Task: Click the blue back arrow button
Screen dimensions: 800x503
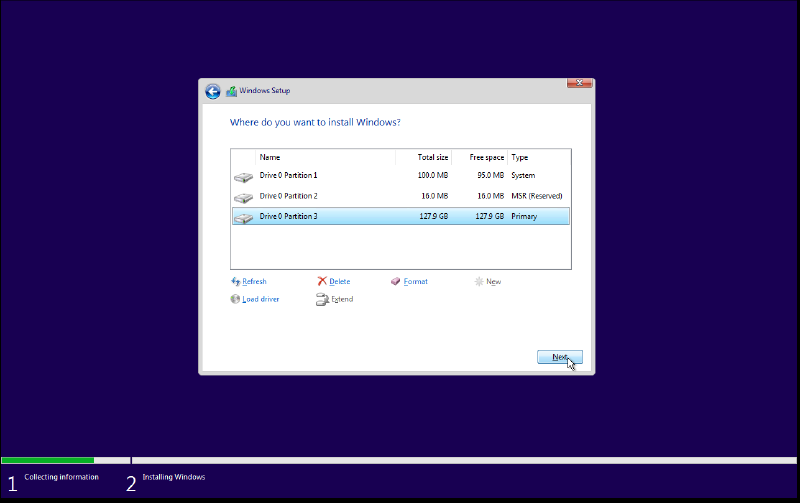Action: (213, 91)
